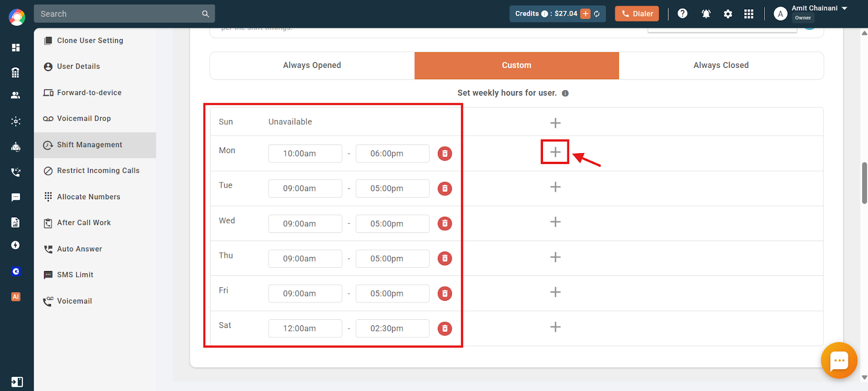The image size is (868, 391).
Task: Select the Custom schedule option
Action: pos(516,65)
